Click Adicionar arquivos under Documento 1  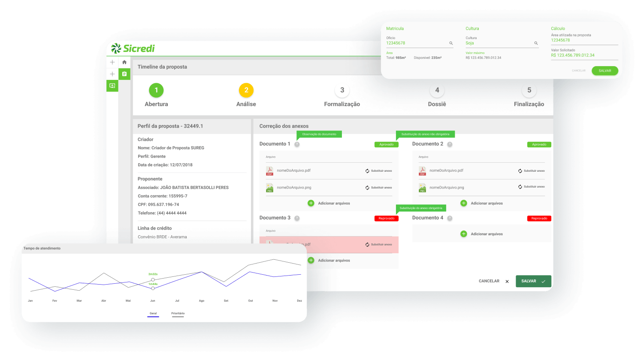pyautogui.click(x=334, y=203)
